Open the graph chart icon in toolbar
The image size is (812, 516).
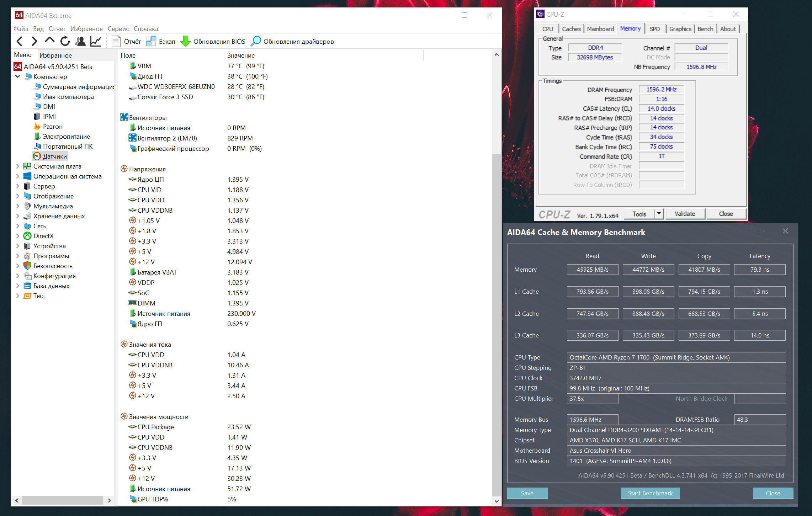(96, 42)
